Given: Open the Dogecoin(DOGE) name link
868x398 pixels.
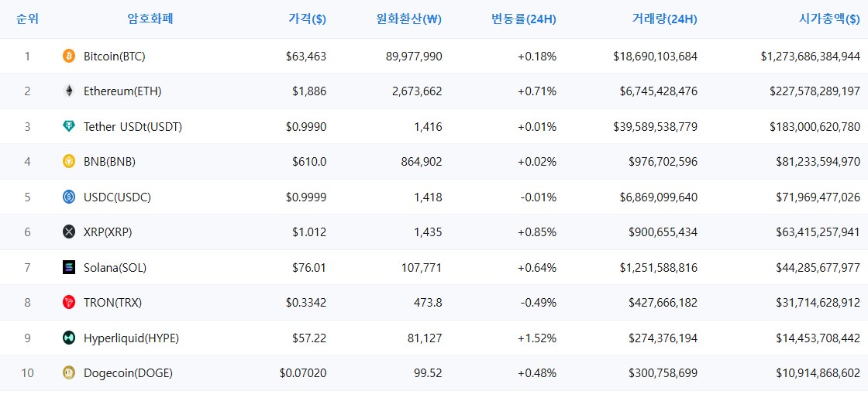Looking at the screenshot, I should 129,373.
